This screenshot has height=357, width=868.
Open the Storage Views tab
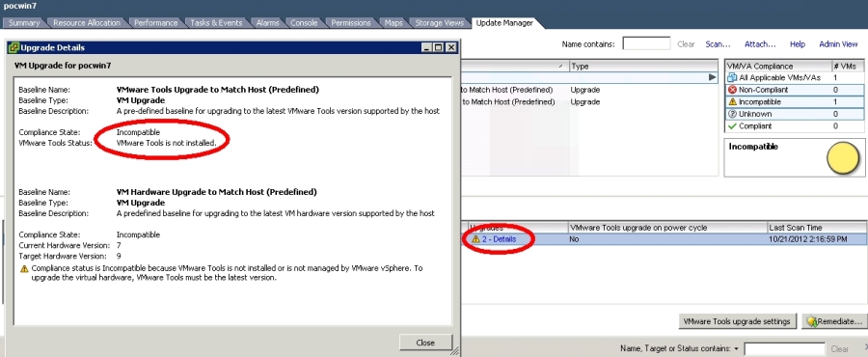[x=439, y=23]
